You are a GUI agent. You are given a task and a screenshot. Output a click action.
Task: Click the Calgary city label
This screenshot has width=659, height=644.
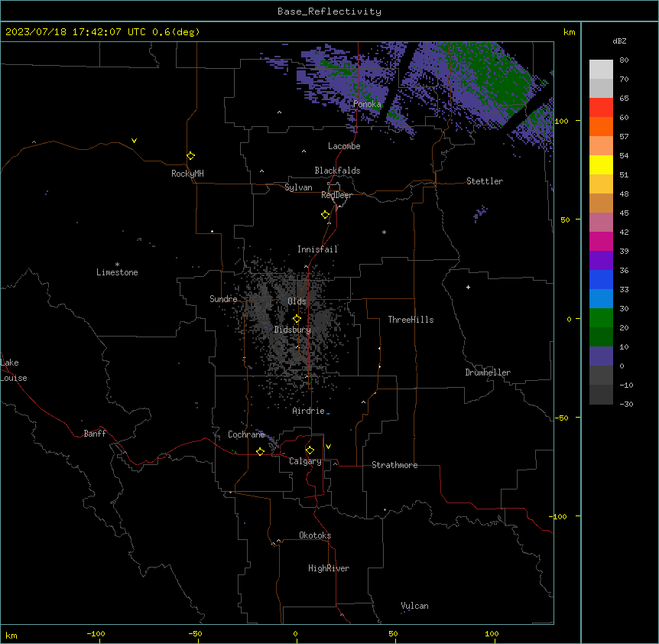tap(305, 461)
